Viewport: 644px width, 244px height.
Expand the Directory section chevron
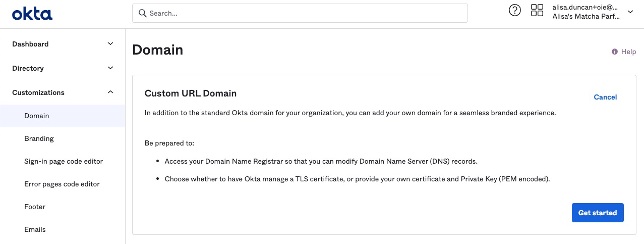pyautogui.click(x=110, y=68)
